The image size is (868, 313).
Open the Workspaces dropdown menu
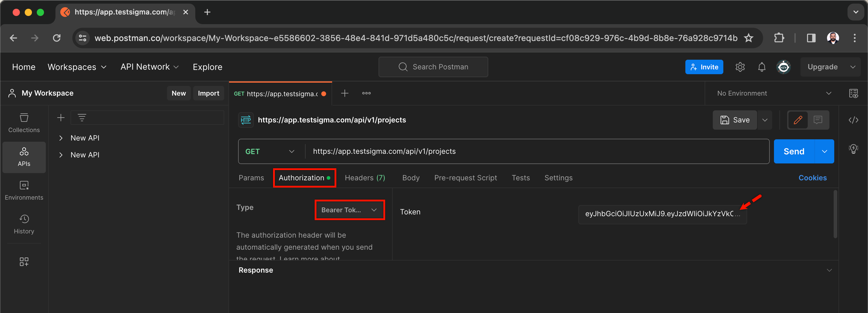(x=77, y=67)
